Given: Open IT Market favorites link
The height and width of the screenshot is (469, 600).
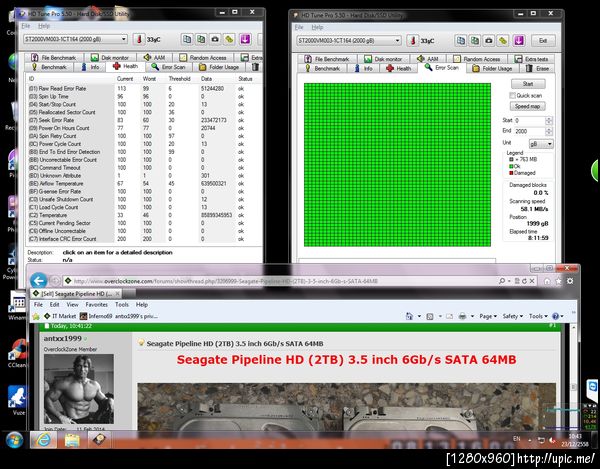Looking at the screenshot, I should pos(60,316).
